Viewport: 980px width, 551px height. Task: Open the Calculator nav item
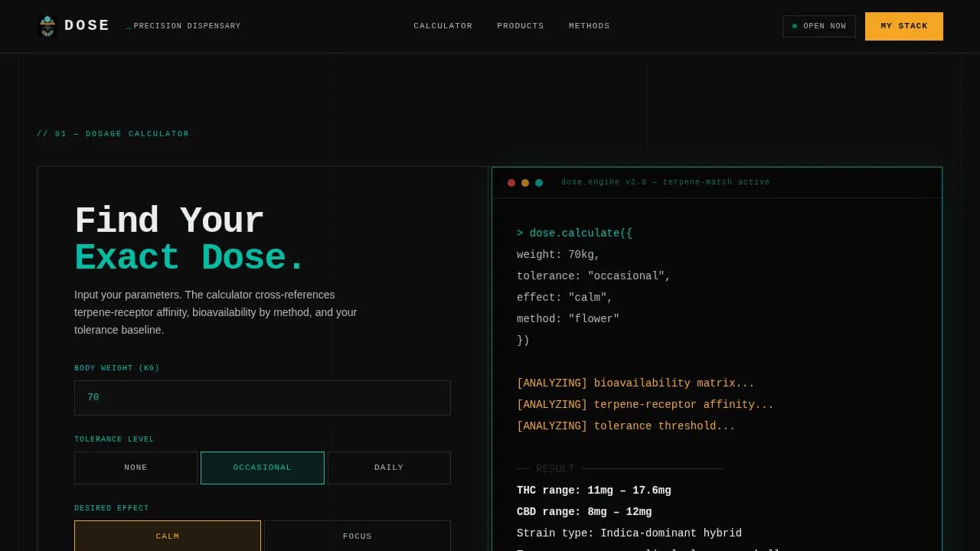pos(443,26)
